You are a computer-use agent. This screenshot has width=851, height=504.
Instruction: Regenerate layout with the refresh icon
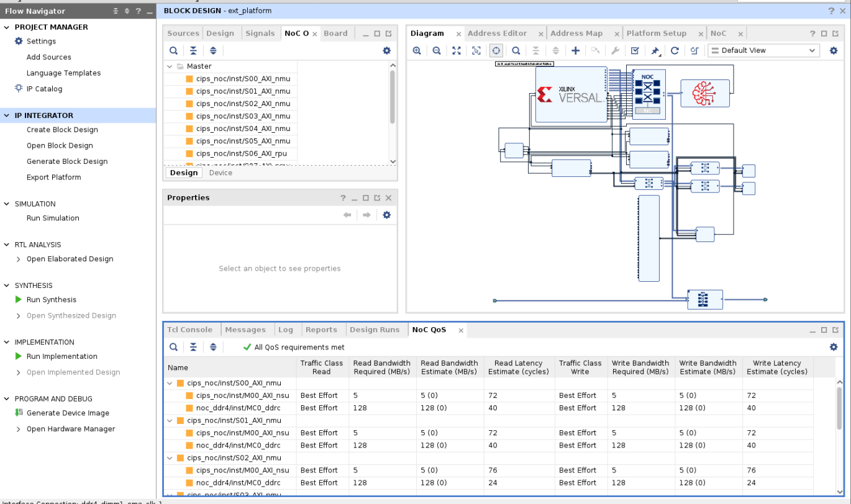(x=675, y=51)
